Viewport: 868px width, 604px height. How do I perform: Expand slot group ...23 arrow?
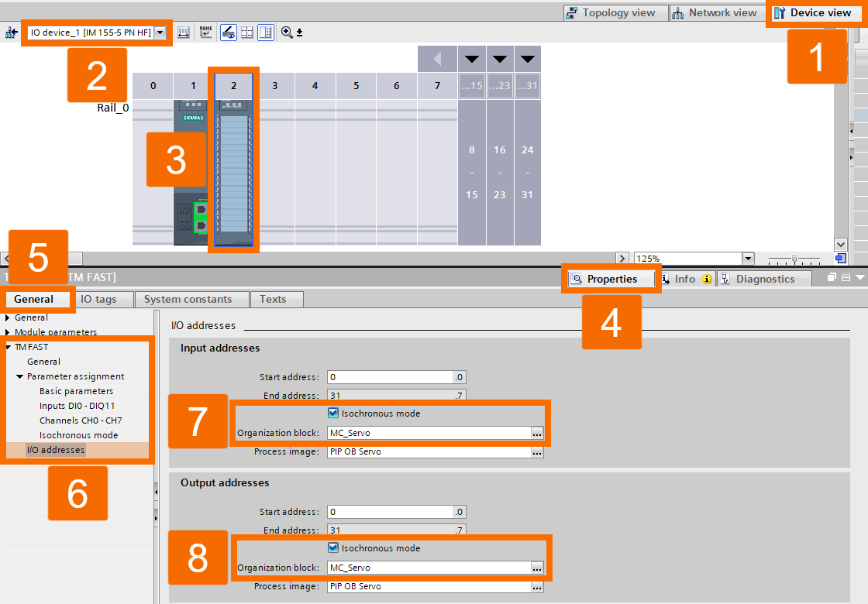pos(500,59)
